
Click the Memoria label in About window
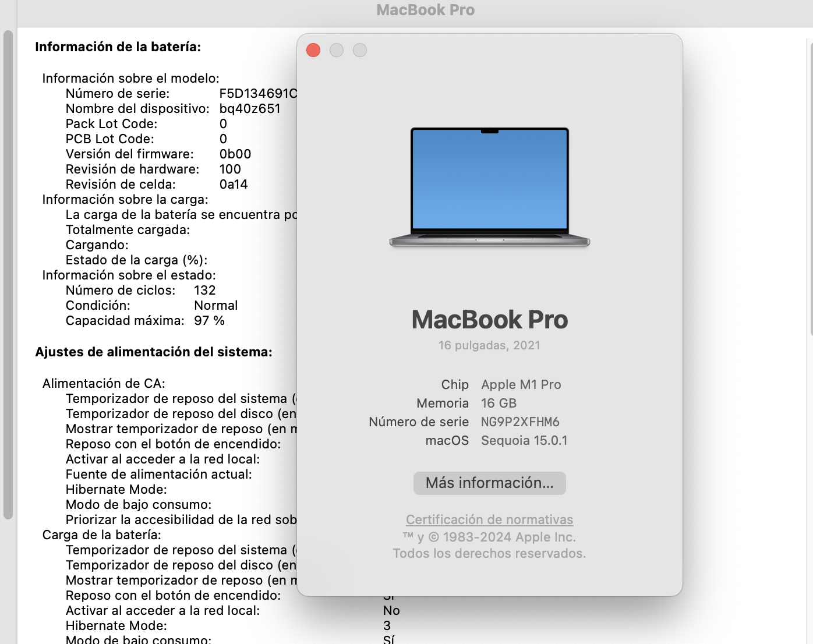click(443, 403)
